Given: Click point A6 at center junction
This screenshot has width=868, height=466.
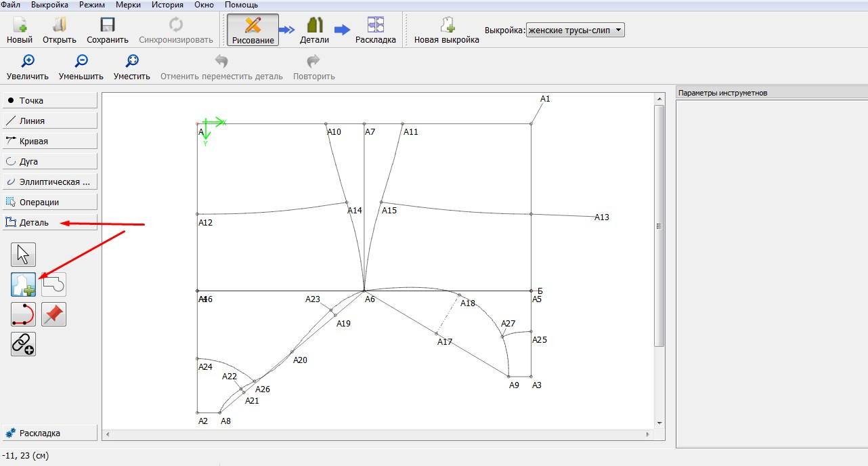Looking at the screenshot, I should (x=364, y=291).
